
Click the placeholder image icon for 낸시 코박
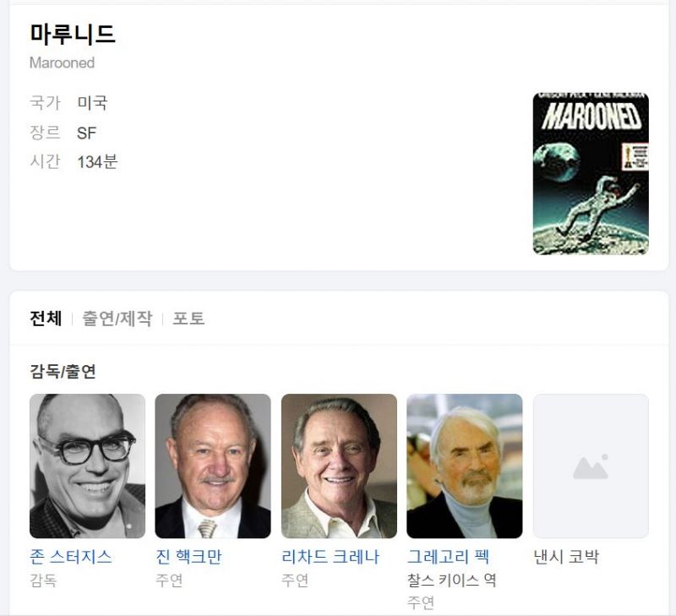[591, 468]
